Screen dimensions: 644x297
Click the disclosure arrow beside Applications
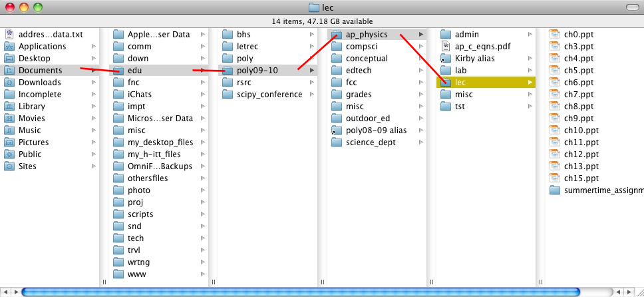[x=94, y=47]
